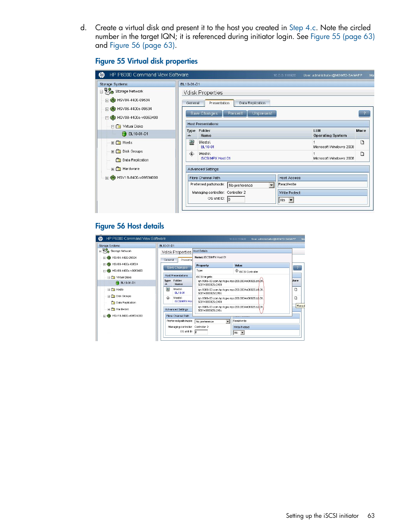Select Disk Groups tree item in Figure 56
This screenshot has height=532, width=399.
click(x=123, y=296)
